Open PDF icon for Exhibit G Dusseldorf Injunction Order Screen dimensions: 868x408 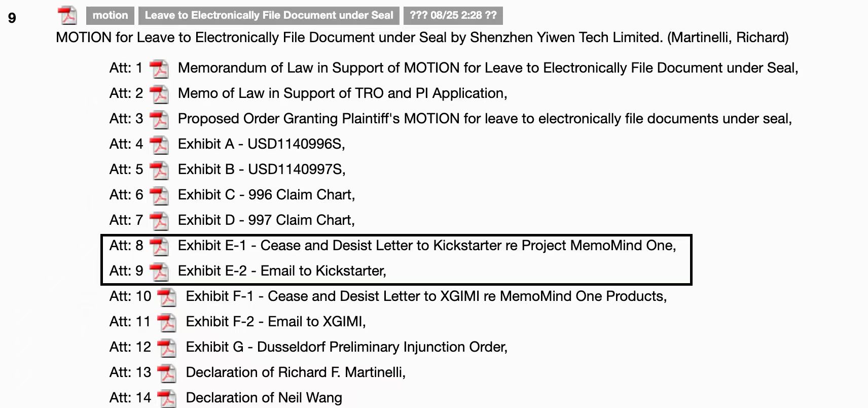point(167,348)
